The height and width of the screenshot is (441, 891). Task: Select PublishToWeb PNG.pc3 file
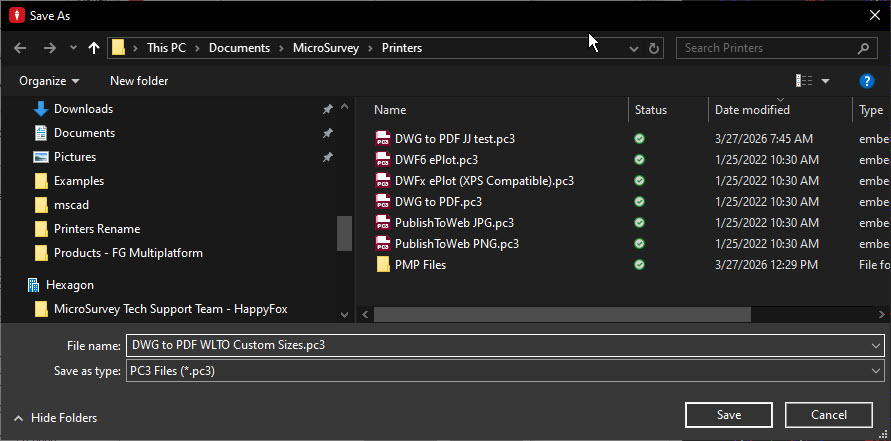coord(456,244)
